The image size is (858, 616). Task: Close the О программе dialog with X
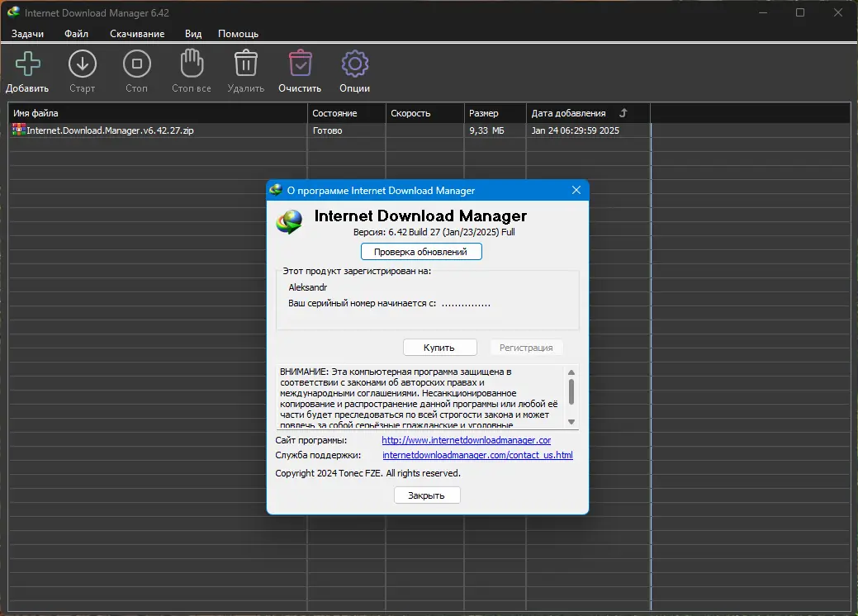576,190
